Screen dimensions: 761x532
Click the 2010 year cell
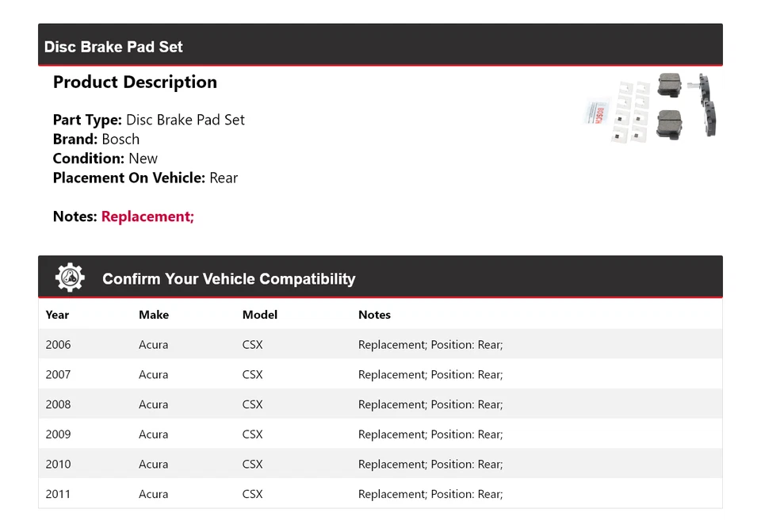click(58, 464)
